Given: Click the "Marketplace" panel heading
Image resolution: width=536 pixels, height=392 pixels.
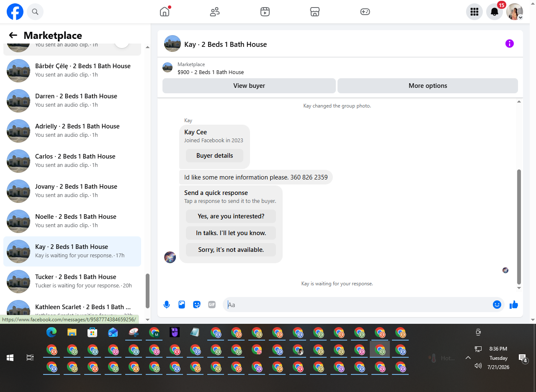Looking at the screenshot, I should tap(53, 36).
